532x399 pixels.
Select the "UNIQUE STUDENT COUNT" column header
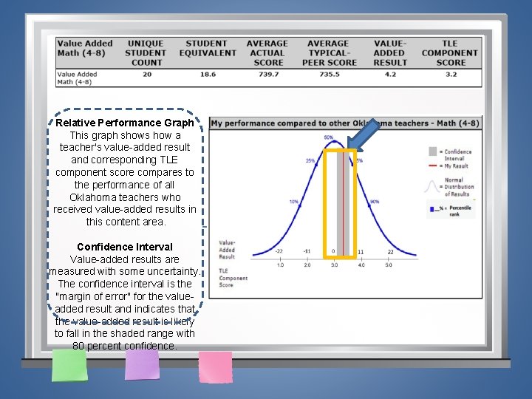(146, 53)
